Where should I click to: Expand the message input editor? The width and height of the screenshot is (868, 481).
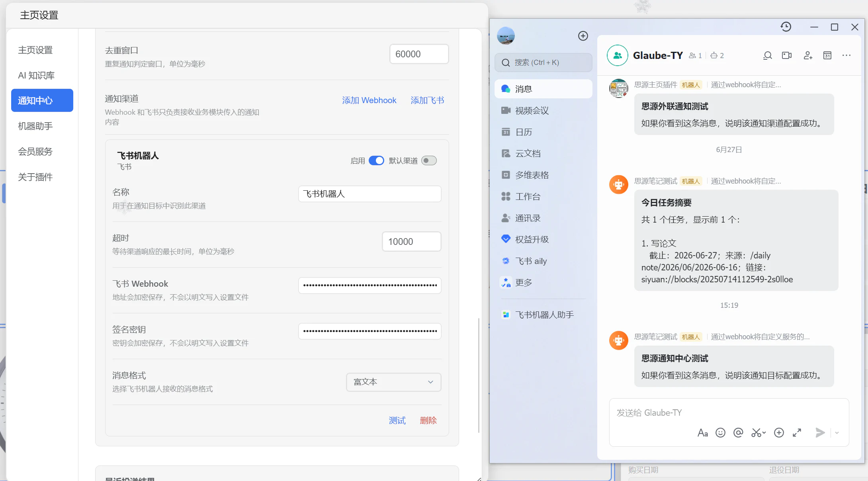pyautogui.click(x=797, y=433)
